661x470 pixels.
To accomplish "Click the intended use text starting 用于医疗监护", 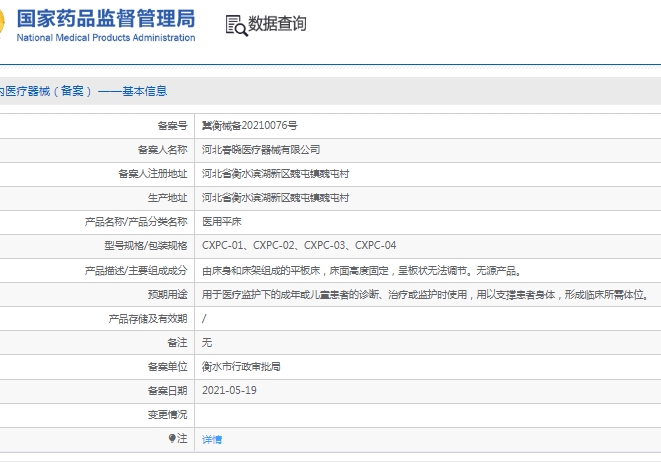I will (x=425, y=295).
